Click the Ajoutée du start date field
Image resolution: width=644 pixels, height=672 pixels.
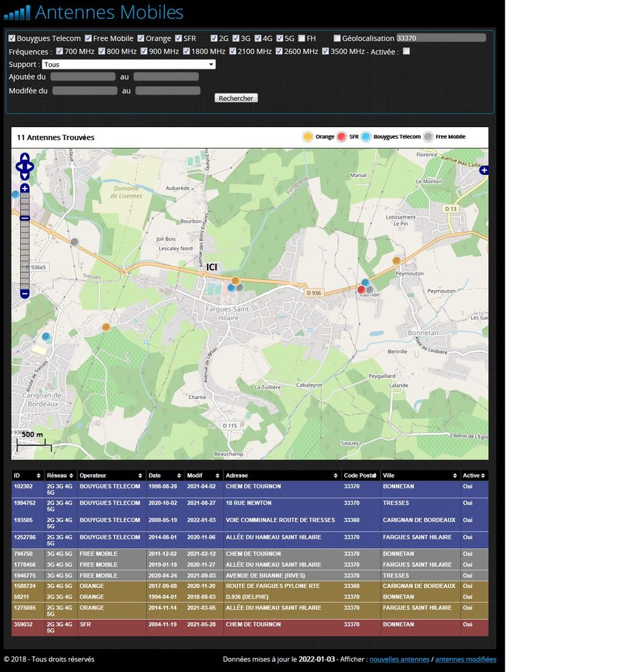[x=83, y=77]
